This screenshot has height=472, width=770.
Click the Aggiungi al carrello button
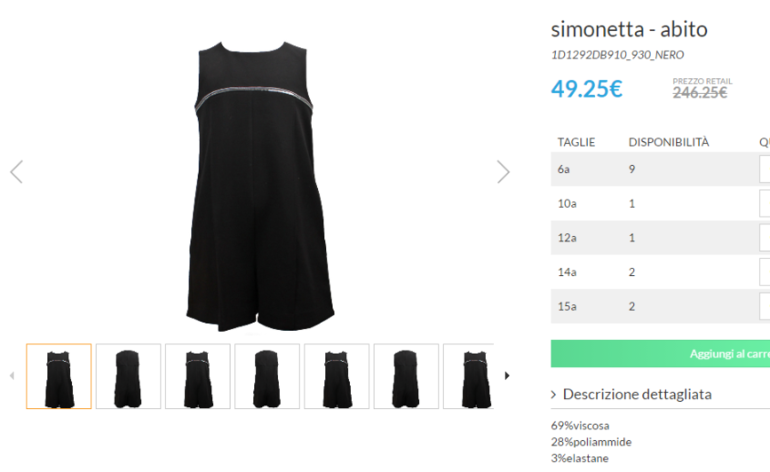[660, 354]
